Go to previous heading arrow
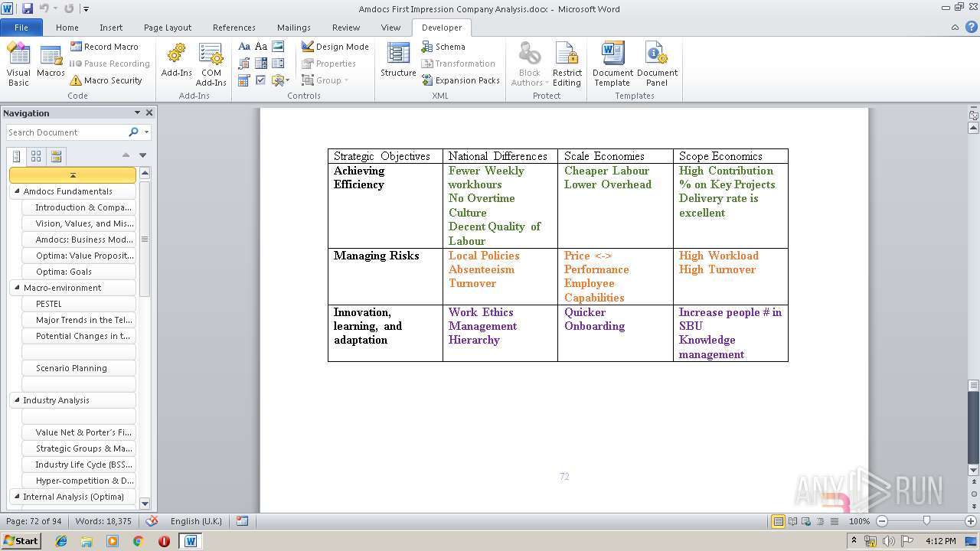 126,155
